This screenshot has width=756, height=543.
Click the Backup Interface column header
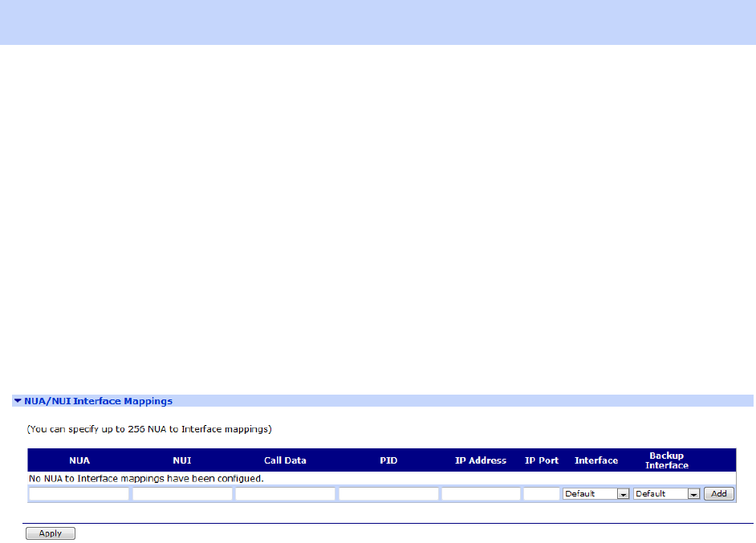[667, 460]
